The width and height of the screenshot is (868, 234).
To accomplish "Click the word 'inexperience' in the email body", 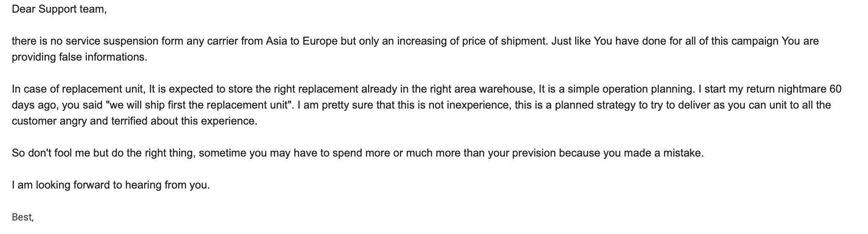I will (478, 105).
